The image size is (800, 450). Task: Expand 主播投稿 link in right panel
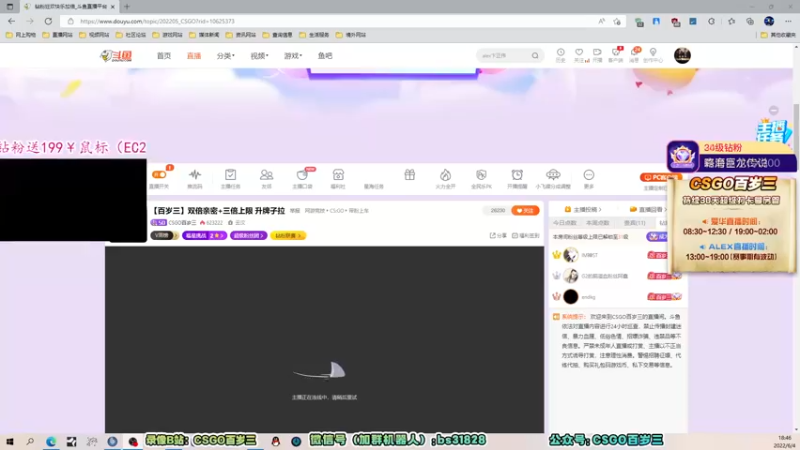coord(583,209)
